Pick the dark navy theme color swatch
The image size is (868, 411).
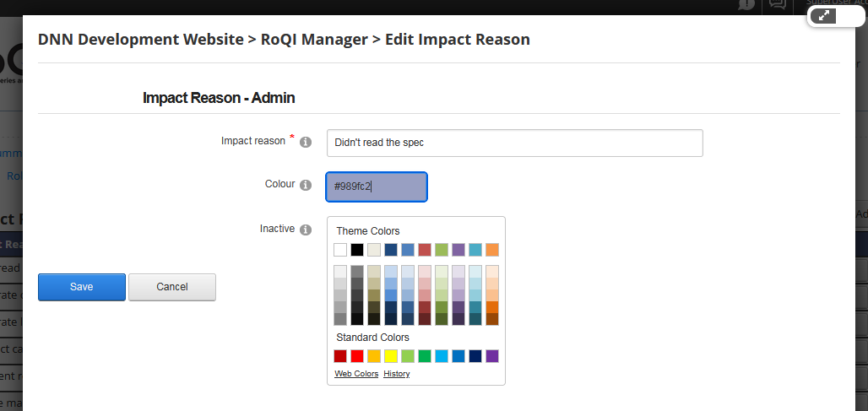(391, 250)
